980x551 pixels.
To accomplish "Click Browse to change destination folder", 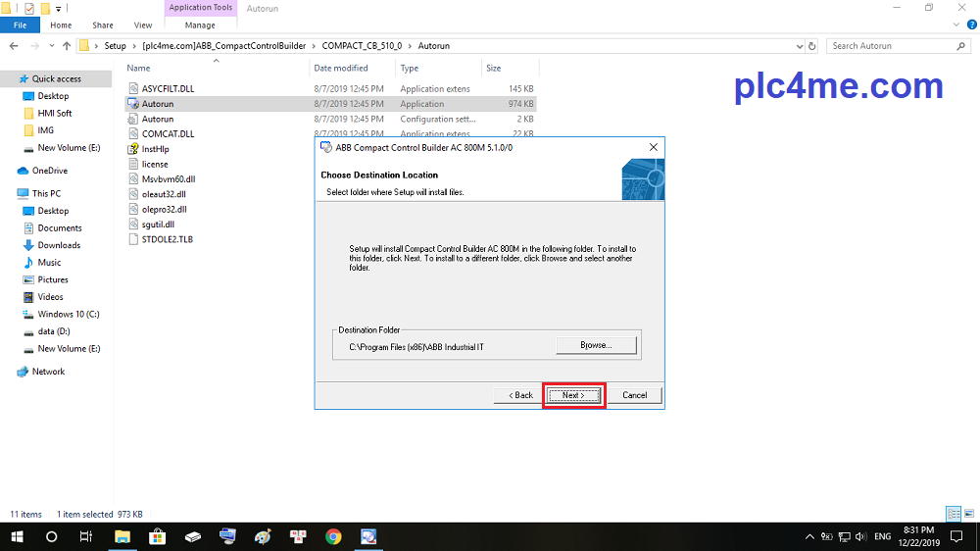I will click(x=596, y=345).
